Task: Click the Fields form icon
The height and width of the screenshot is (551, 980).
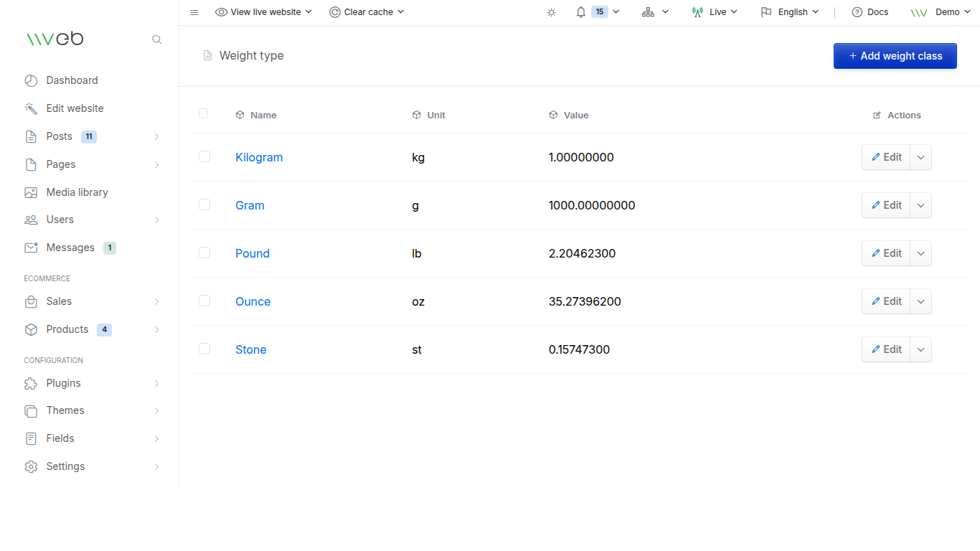Action: [31, 438]
